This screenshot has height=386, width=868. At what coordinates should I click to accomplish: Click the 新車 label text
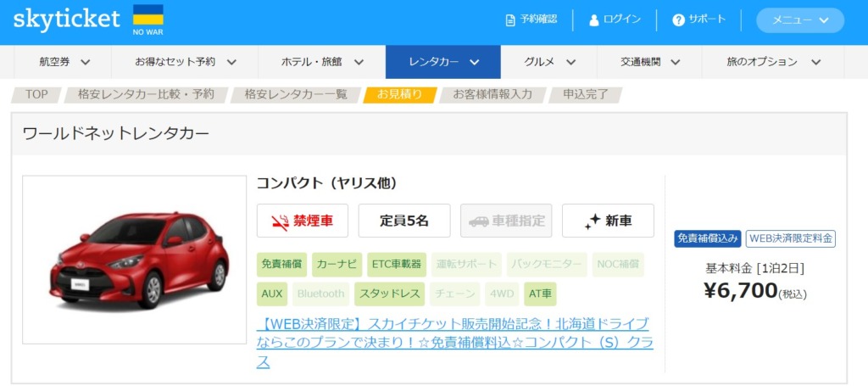pyautogui.click(x=618, y=221)
